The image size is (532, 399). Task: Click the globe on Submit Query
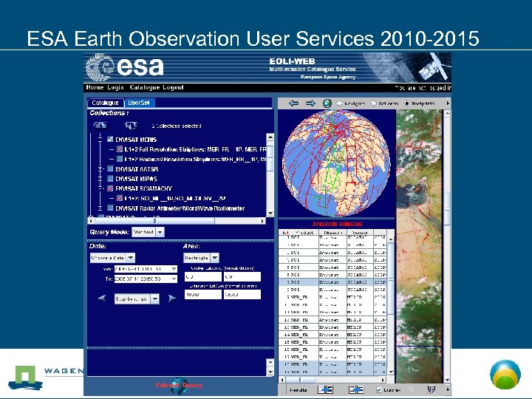[x=179, y=386]
